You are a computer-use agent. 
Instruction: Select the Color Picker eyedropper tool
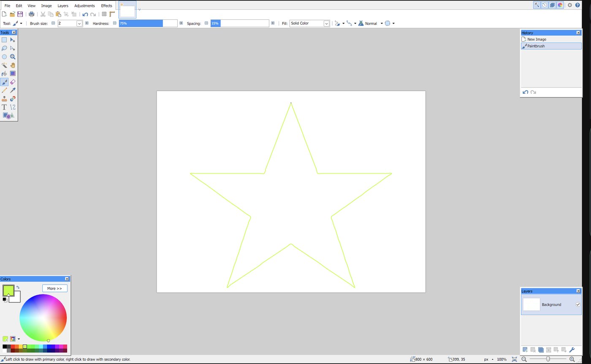coord(13,90)
